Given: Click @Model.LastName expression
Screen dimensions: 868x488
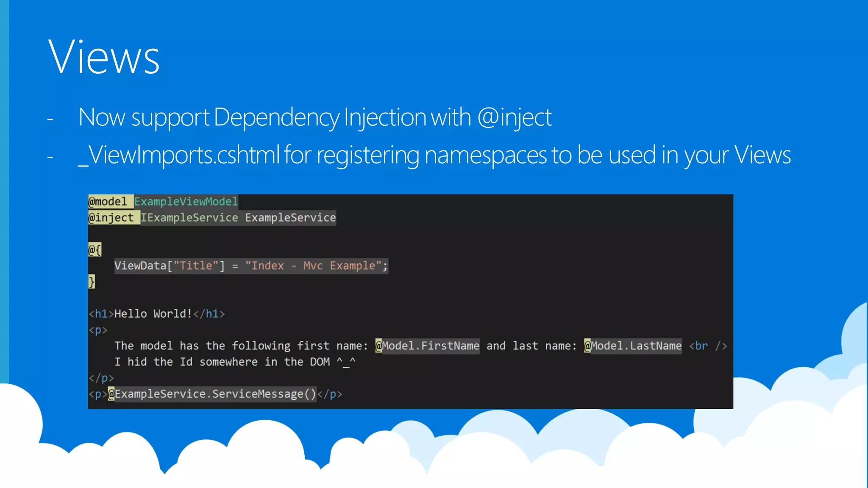Looking at the screenshot, I should (x=633, y=346).
